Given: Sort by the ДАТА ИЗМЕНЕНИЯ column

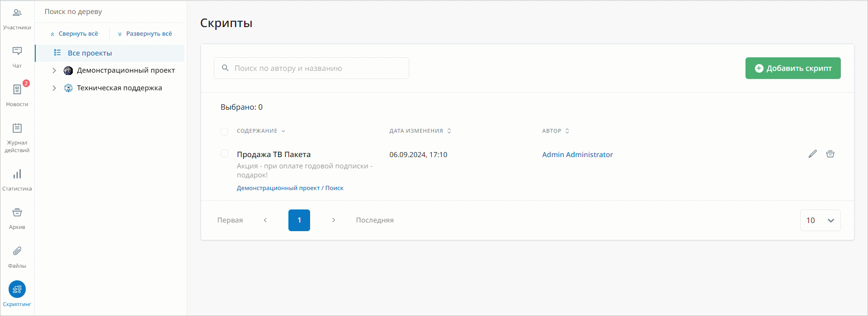Looking at the screenshot, I should tap(420, 131).
